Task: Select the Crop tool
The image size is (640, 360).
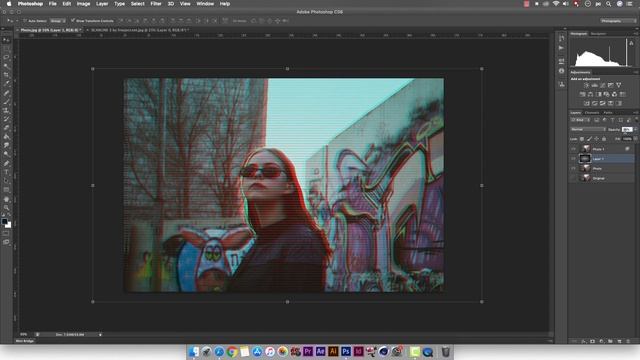Action: click(6, 75)
